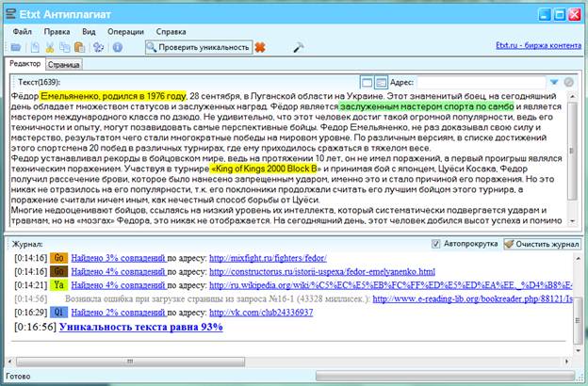Open mixfight.ru/fighters/fedor link
588x386 pixels.
pyautogui.click(x=268, y=258)
